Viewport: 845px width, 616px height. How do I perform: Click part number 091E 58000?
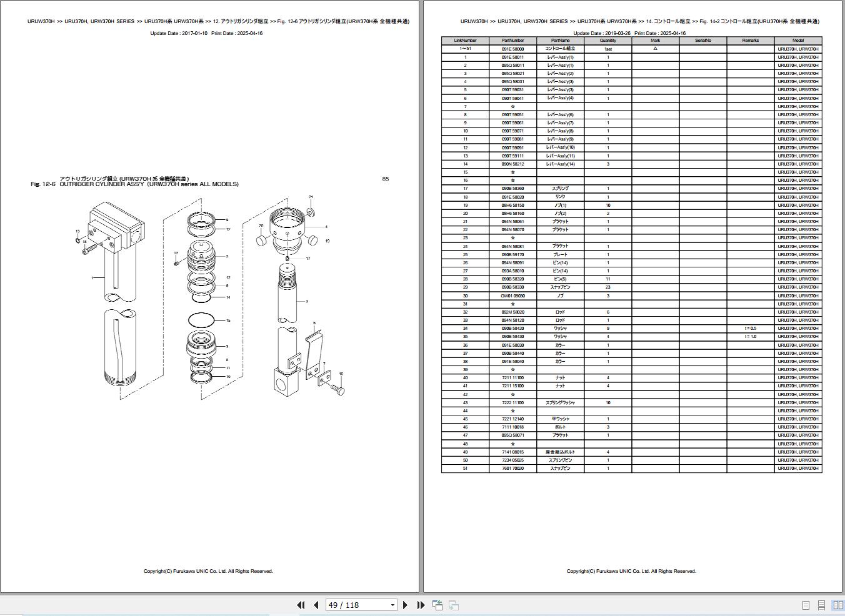click(x=512, y=49)
